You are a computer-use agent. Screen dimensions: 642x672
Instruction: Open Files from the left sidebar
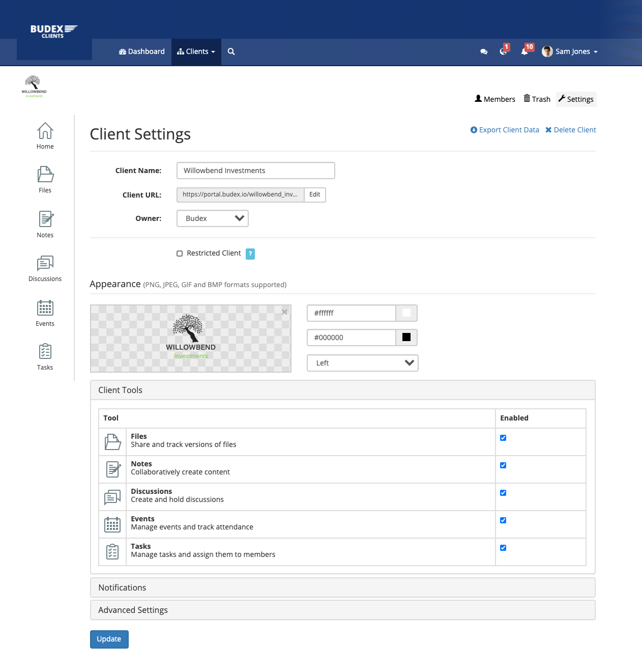tap(45, 179)
